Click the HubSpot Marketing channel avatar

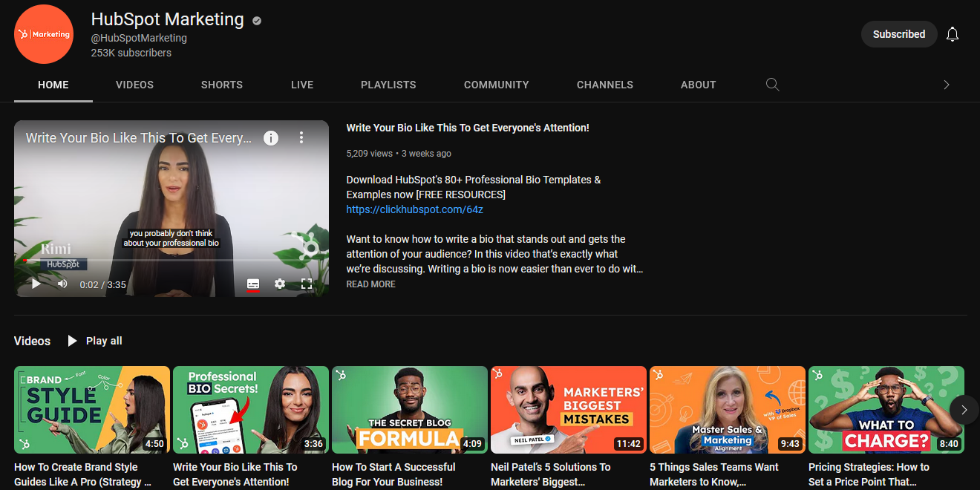[44, 34]
